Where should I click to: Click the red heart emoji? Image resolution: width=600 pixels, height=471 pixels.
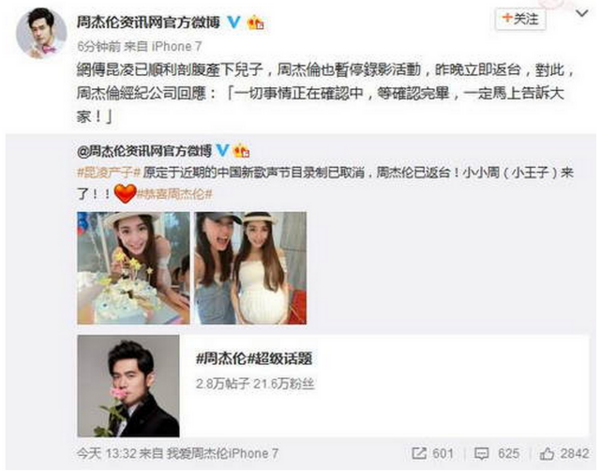click(125, 193)
